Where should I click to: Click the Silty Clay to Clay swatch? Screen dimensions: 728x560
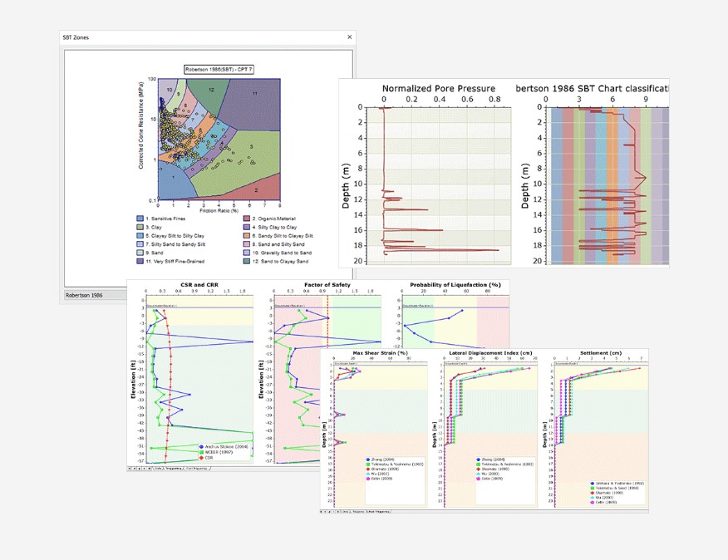pyautogui.click(x=247, y=227)
